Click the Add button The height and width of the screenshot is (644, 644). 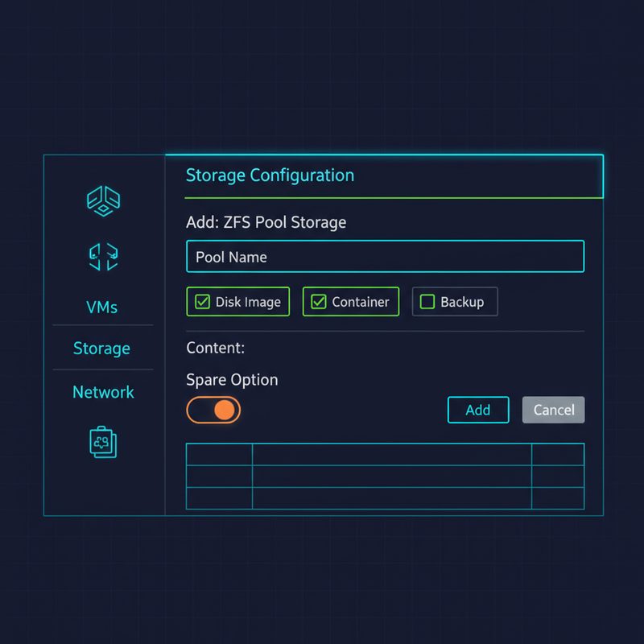tap(478, 410)
